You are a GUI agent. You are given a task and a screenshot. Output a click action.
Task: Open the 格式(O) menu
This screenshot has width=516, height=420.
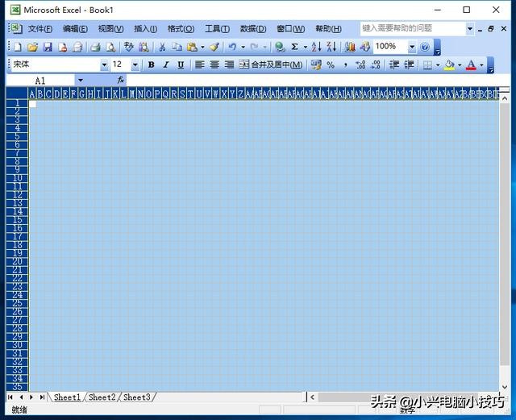click(x=181, y=29)
